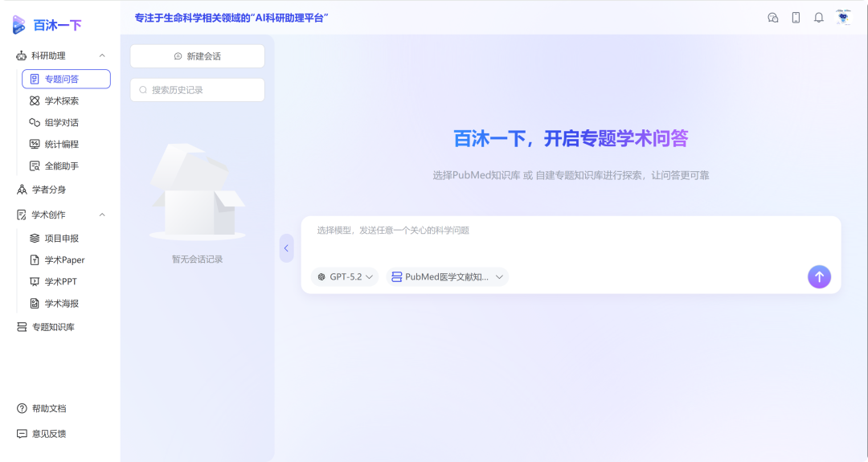The height and width of the screenshot is (462, 868).
Task: Click the 科研助理 section label
Action: click(48, 55)
